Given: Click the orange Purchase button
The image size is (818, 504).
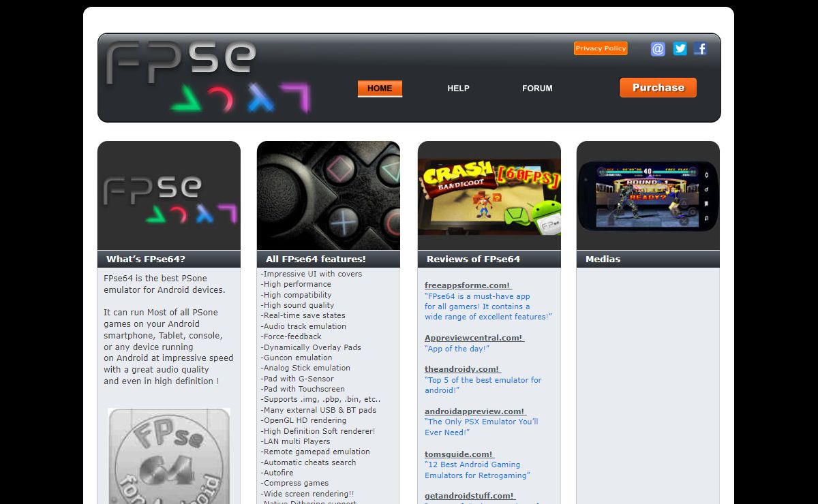Looking at the screenshot, I should 658,87.
